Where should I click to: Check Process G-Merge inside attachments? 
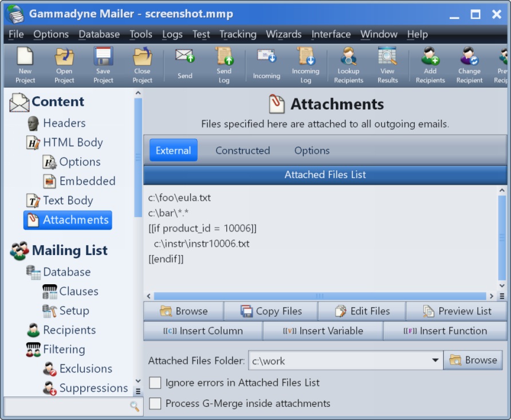[155, 404]
